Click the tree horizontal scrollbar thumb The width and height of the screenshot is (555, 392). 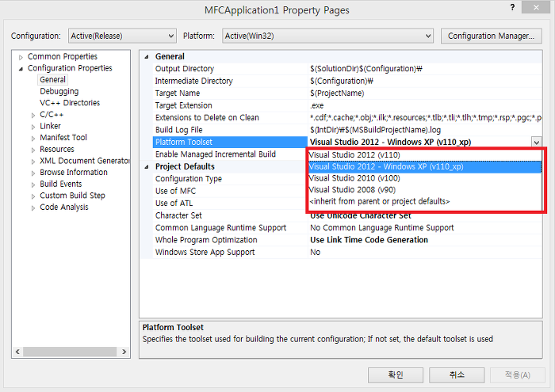click(x=70, y=352)
